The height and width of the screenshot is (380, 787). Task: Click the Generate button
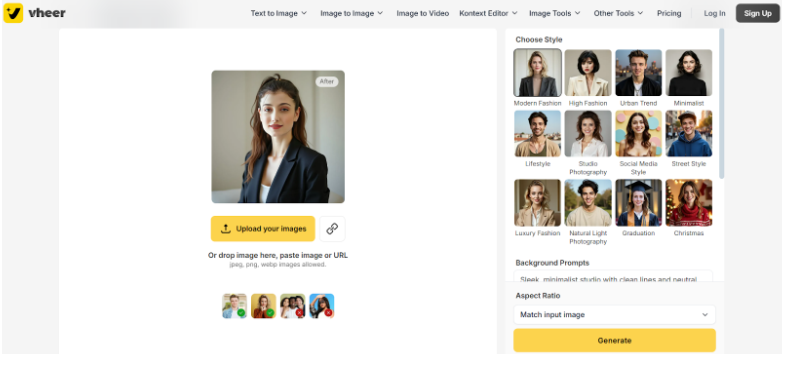tap(614, 340)
